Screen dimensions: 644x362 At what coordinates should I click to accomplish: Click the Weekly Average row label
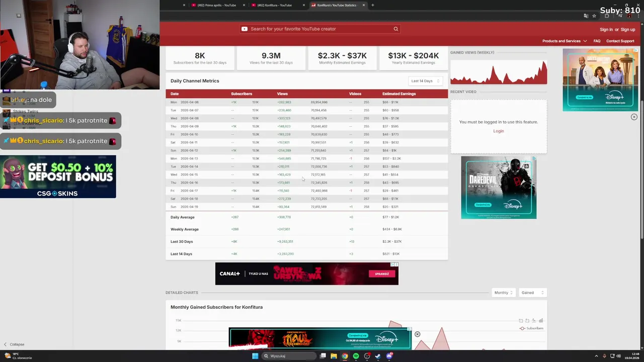[x=185, y=229]
